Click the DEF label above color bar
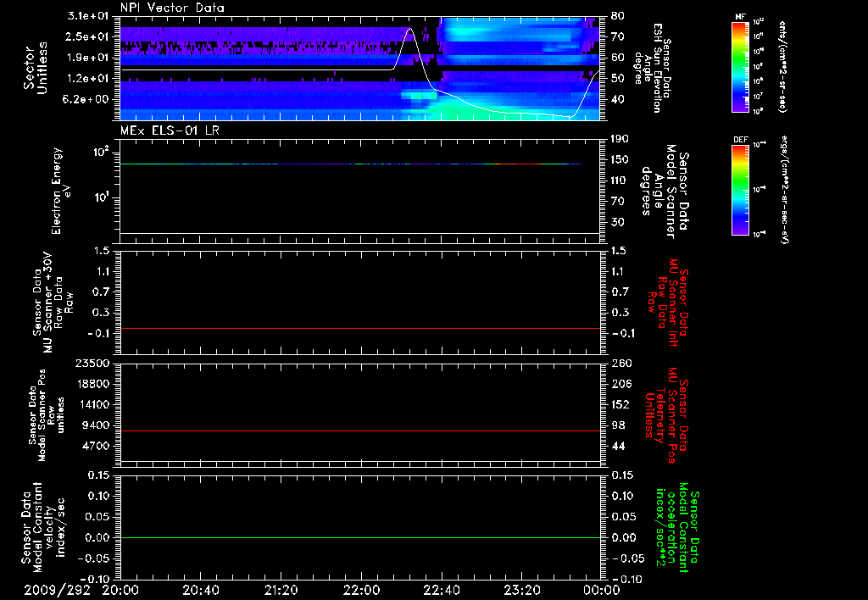 point(741,140)
